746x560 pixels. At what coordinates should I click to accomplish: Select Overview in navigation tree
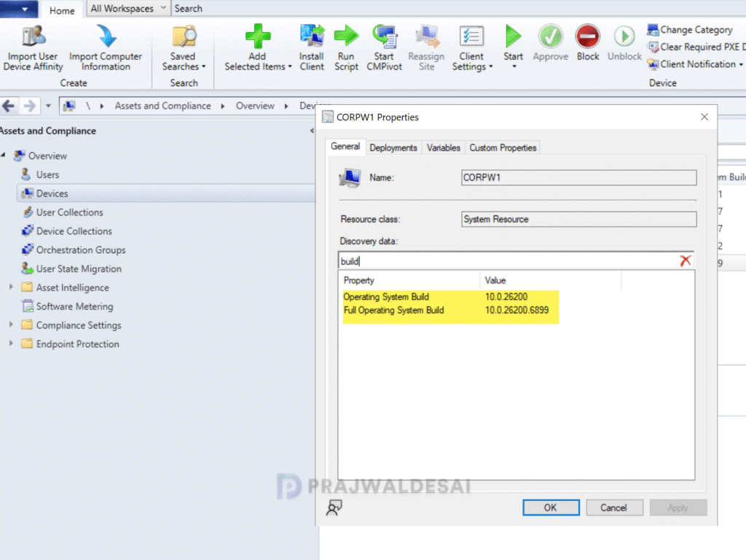tap(47, 156)
